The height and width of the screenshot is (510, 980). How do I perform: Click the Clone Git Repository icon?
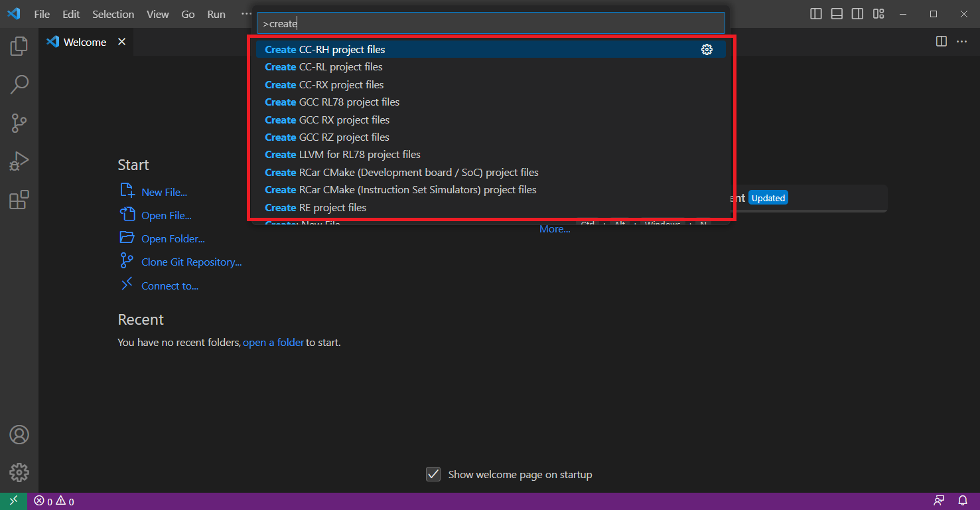click(127, 261)
